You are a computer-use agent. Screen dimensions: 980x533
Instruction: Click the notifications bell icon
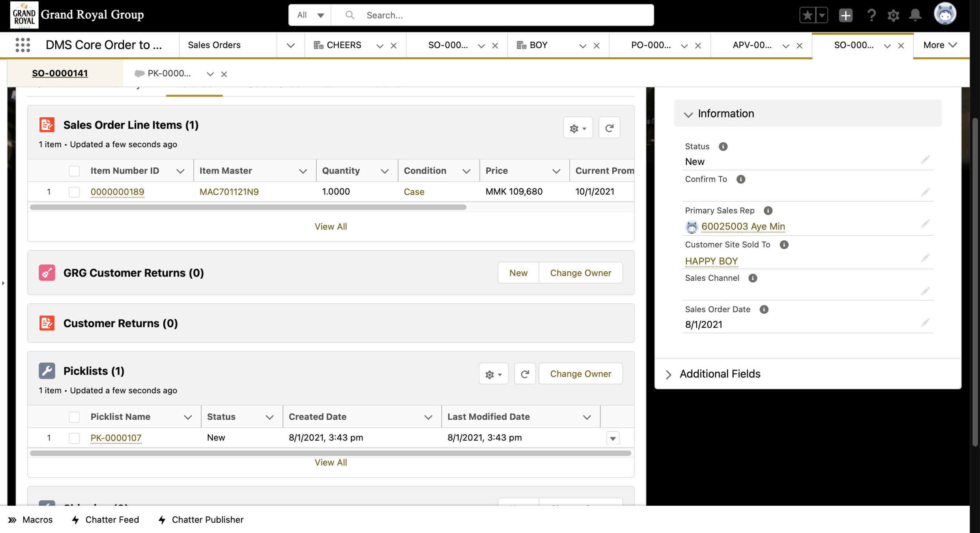pos(915,15)
